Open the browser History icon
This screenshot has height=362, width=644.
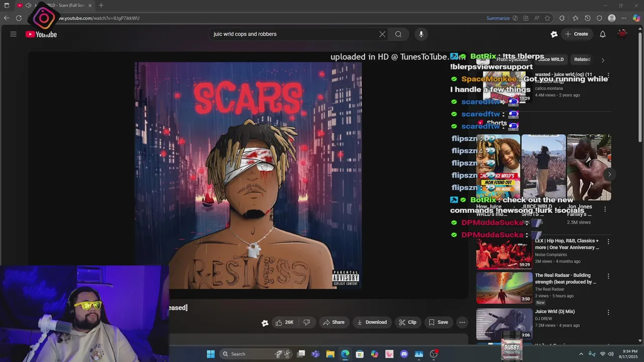pos(588,18)
